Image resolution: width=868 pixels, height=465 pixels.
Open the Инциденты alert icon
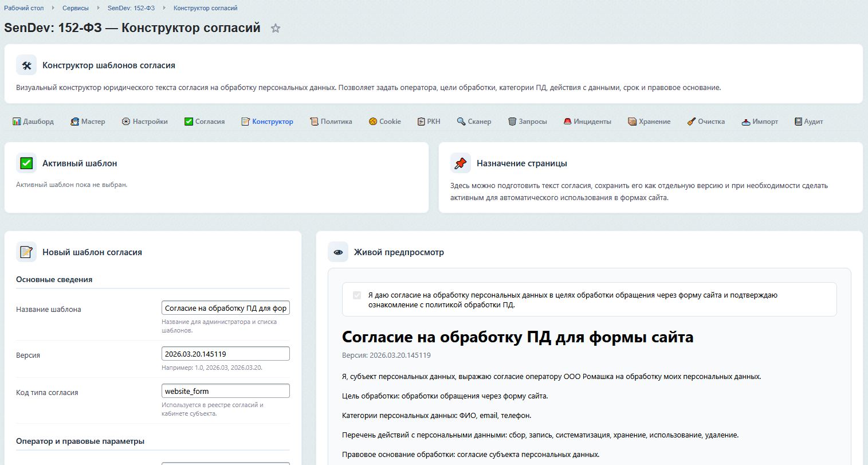pyautogui.click(x=567, y=121)
